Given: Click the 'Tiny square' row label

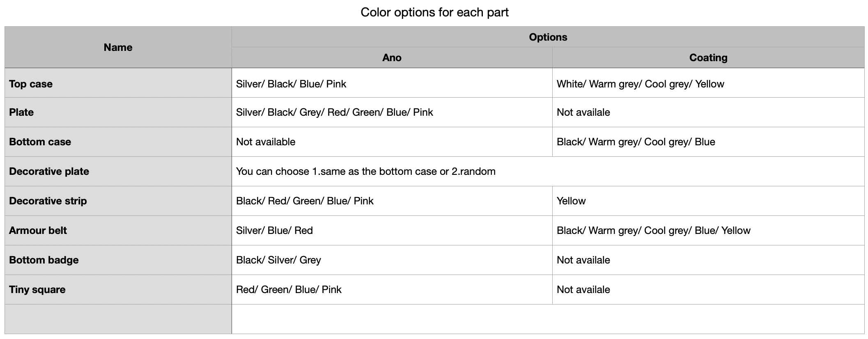Looking at the screenshot, I should coord(37,290).
